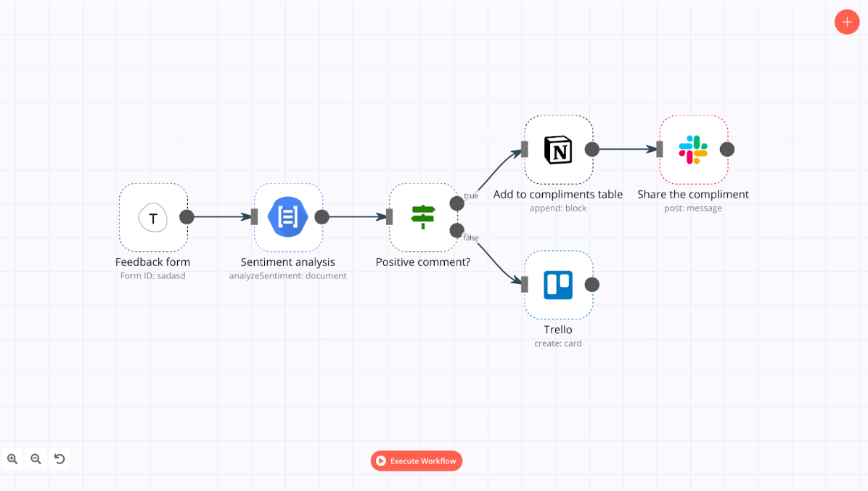Screen dimensions: 868x491
Task: Select the Share the compliment node label
Action: point(693,194)
